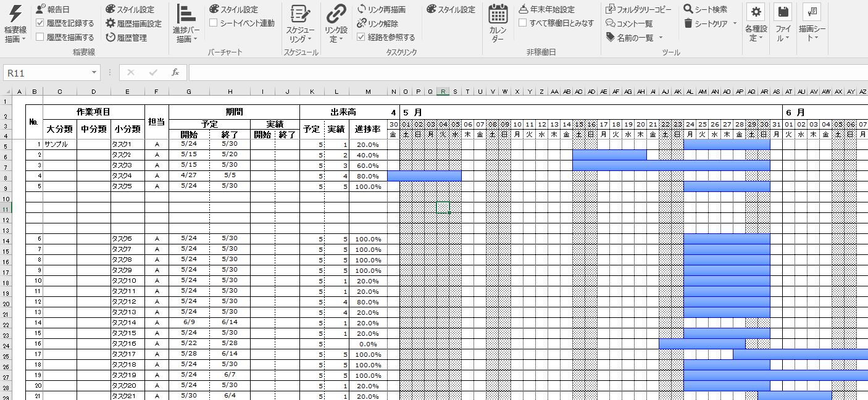Image resolution: width=868 pixels, height=400 pixels.
Task: Select the サンプル cell
Action: click(x=60, y=144)
